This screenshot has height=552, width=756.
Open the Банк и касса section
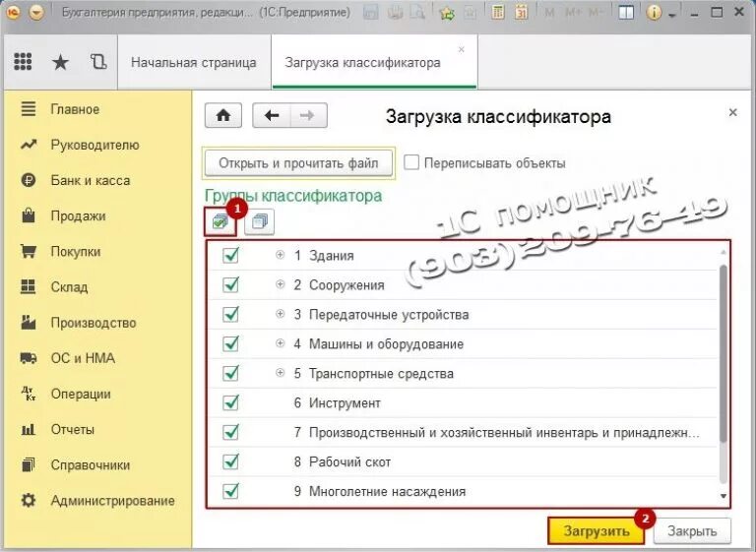pos(91,180)
